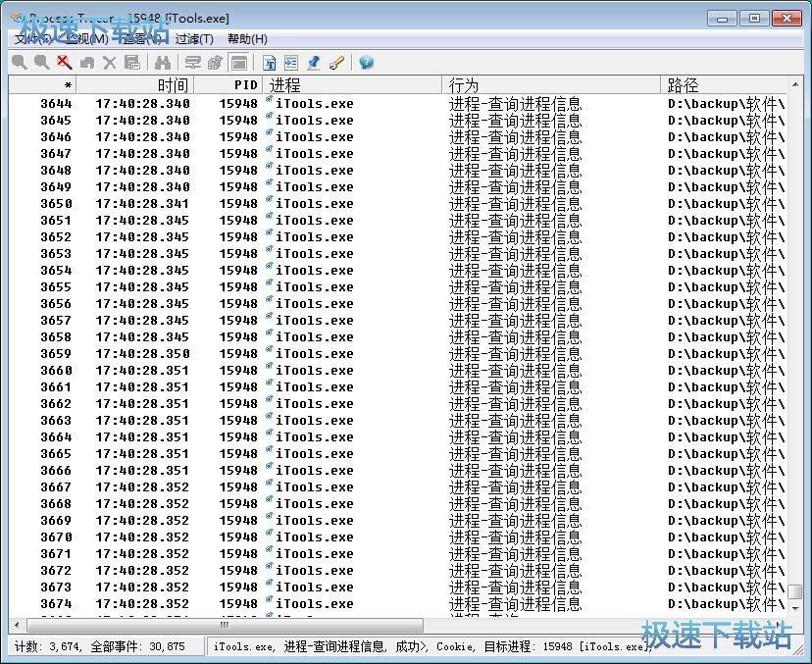Click the vertical scrollbar down arrow

(795, 606)
